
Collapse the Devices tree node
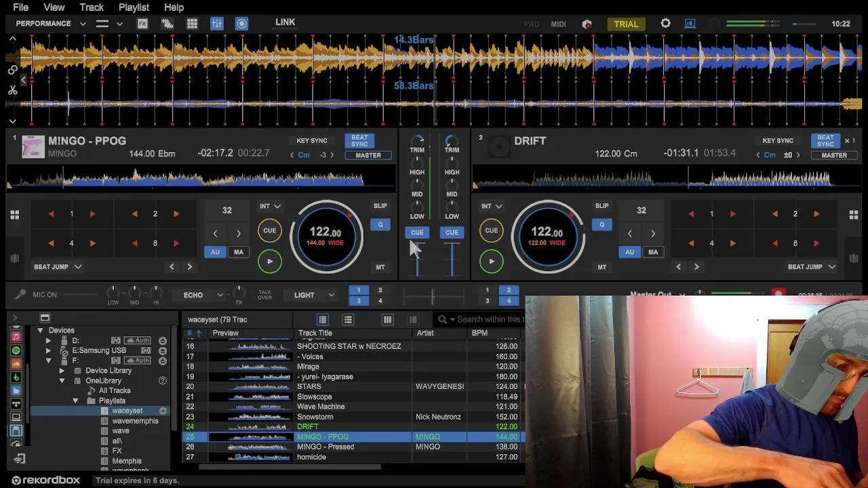40,331
